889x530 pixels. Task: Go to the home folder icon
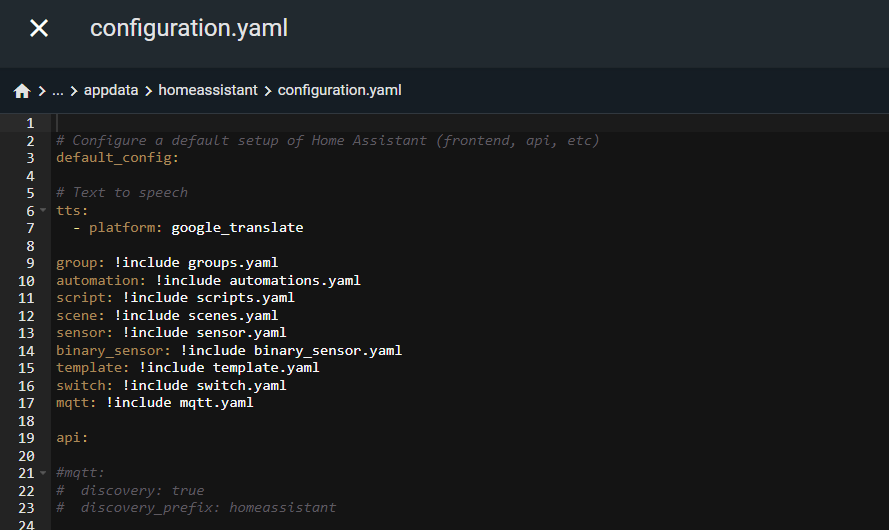click(x=22, y=91)
